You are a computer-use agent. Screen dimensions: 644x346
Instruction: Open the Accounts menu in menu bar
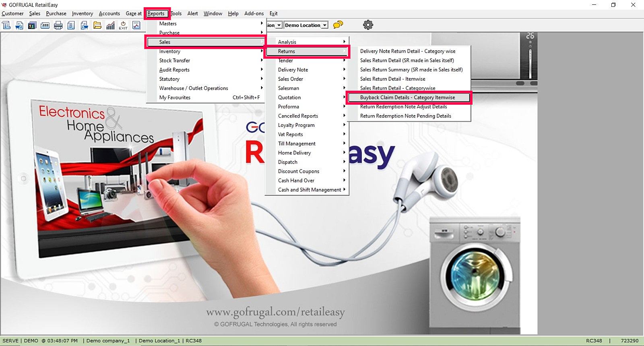pyautogui.click(x=109, y=14)
